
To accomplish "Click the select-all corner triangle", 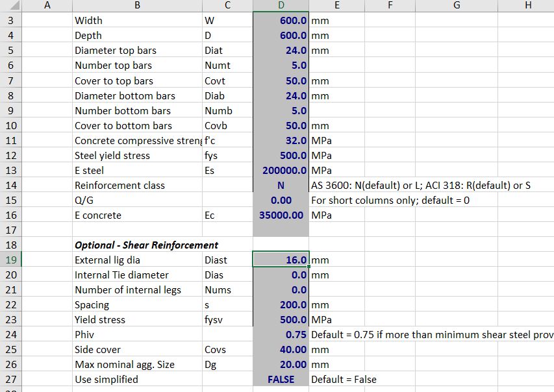I will (x=11, y=6).
